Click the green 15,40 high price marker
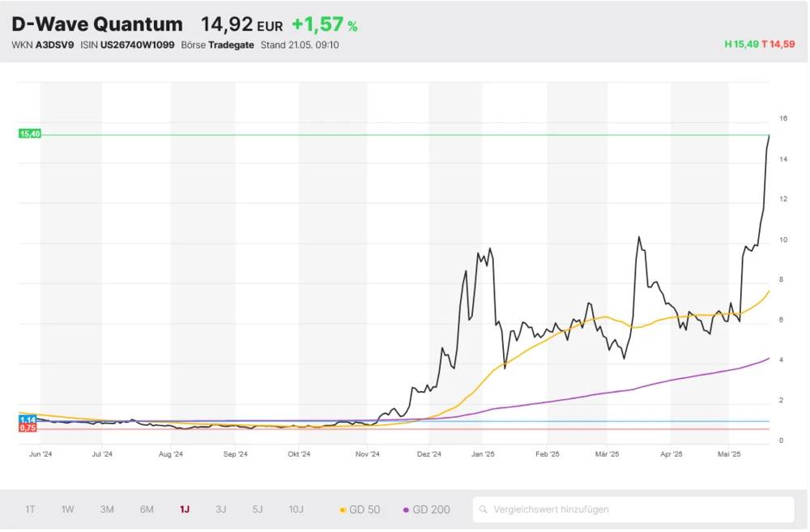Viewport: 810px width, 532px height. [x=29, y=134]
